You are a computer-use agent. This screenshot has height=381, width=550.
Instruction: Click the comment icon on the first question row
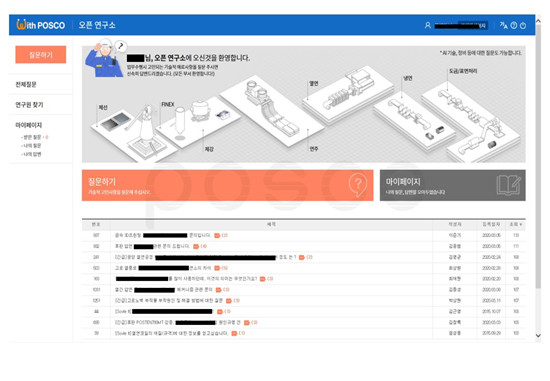click(217, 235)
